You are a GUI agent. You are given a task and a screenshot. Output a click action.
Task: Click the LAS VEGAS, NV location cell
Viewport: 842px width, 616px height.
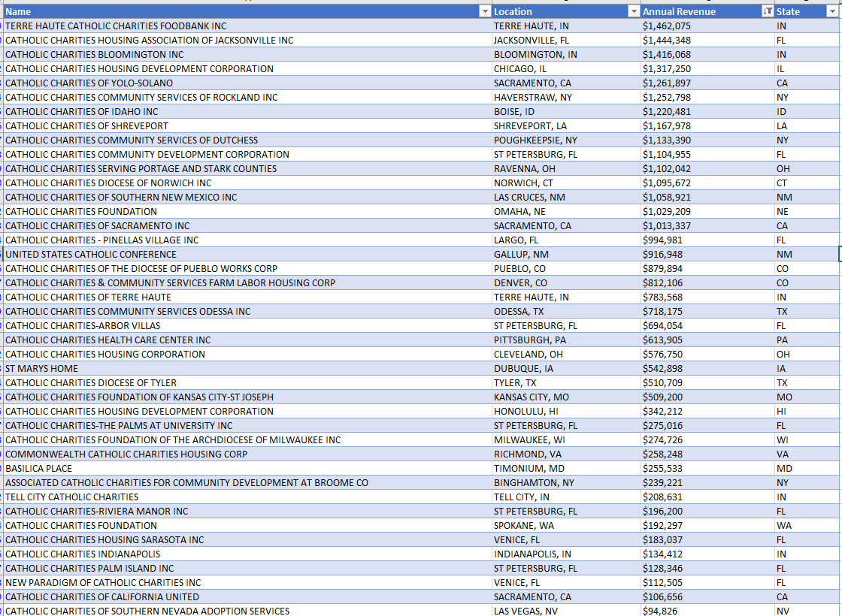coord(566,611)
